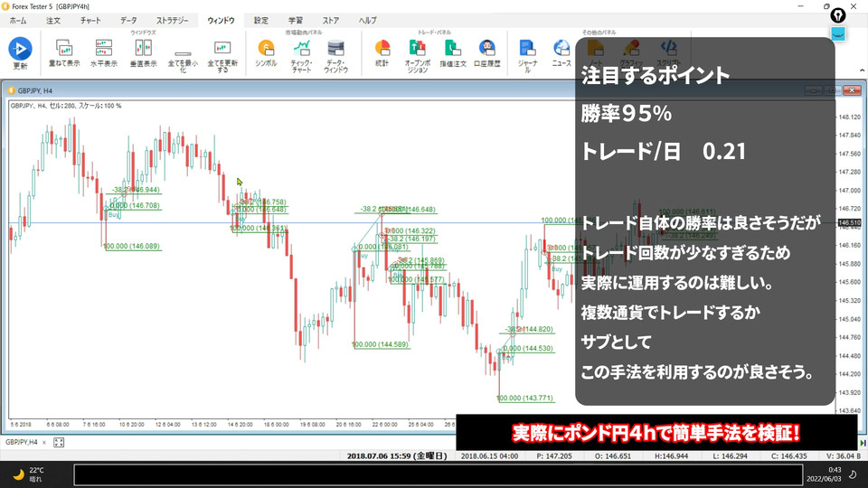The height and width of the screenshot is (488, 868).
Task: Click the 全てを更新する icon
Action: pos(222,48)
